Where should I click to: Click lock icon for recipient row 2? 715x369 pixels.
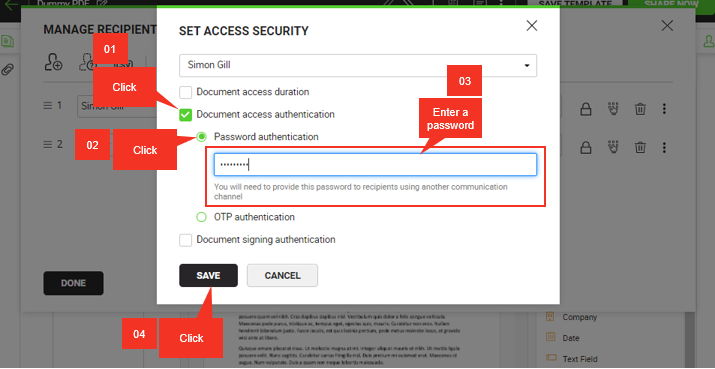(585, 147)
